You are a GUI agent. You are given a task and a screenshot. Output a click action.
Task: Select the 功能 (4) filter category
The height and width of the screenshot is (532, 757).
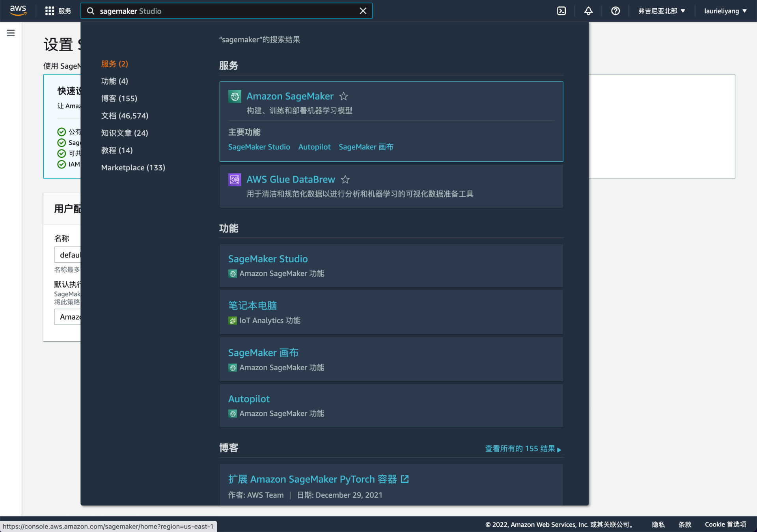[115, 81]
